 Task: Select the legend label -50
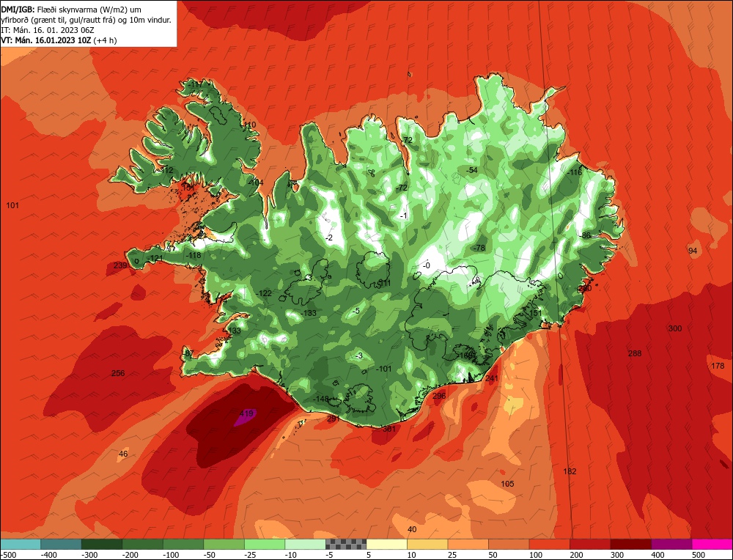tap(210, 555)
